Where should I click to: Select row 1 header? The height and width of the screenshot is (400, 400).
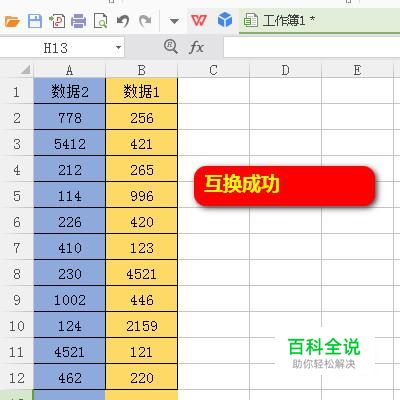pyautogui.click(x=17, y=92)
